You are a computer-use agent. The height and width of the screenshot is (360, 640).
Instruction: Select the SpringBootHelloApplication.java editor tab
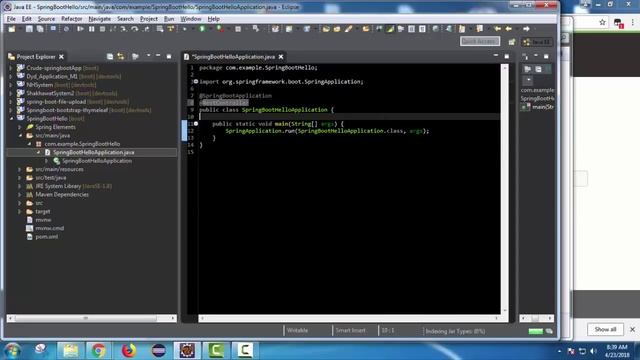pyautogui.click(x=233, y=57)
